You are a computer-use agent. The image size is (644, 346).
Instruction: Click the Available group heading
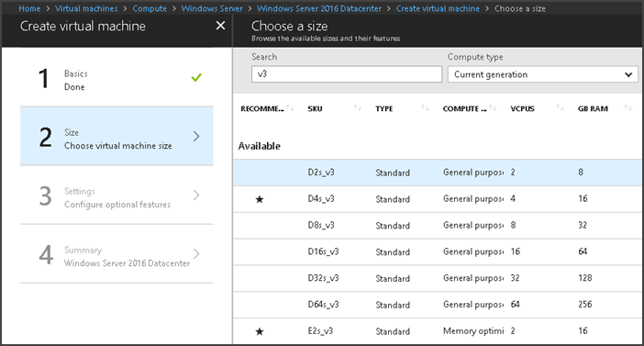pos(260,146)
